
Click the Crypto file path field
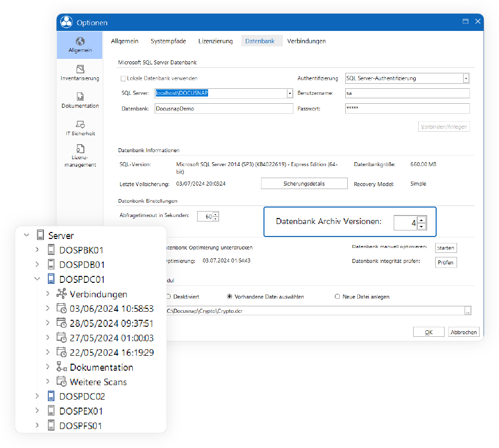coord(315,311)
